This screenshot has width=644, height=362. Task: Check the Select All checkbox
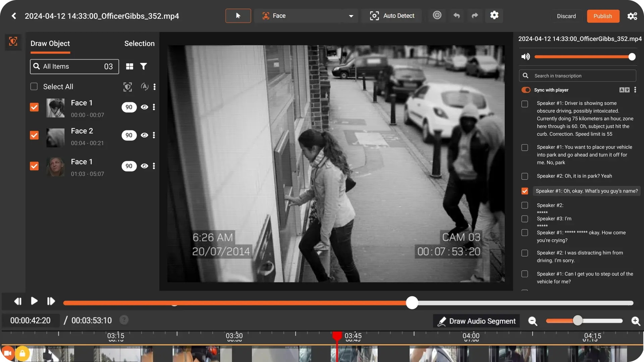34,86
